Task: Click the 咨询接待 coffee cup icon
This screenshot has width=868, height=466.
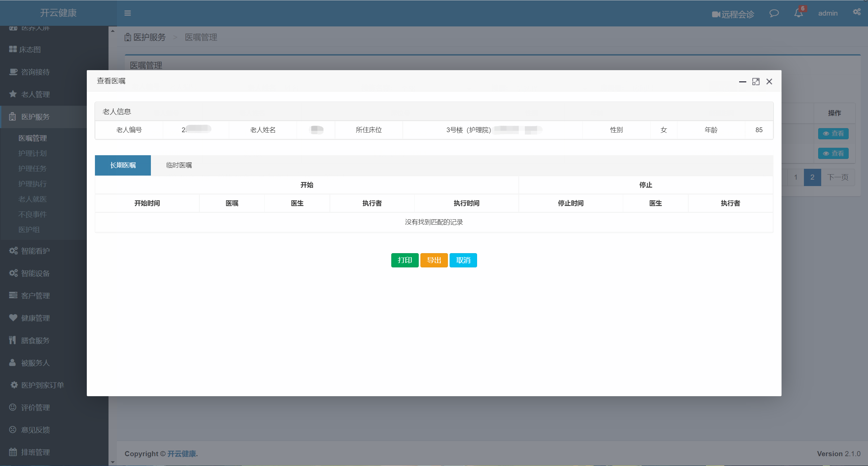Action: [x=13, y=72]
